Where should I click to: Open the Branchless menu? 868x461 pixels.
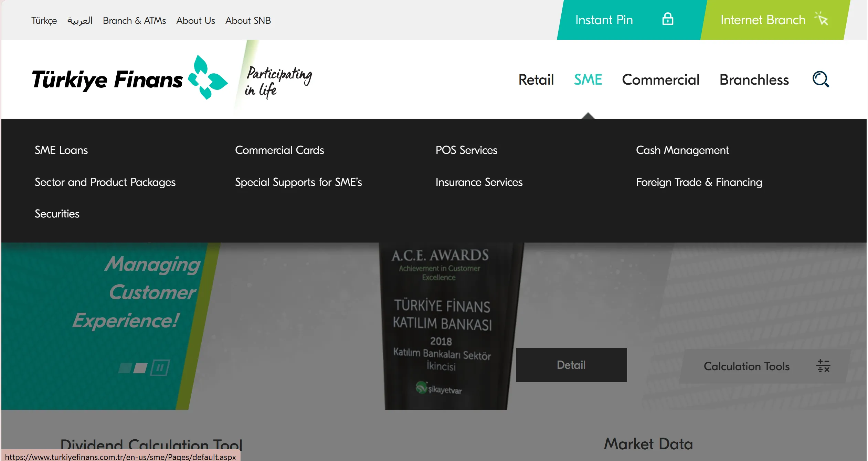tap(754, 80)
